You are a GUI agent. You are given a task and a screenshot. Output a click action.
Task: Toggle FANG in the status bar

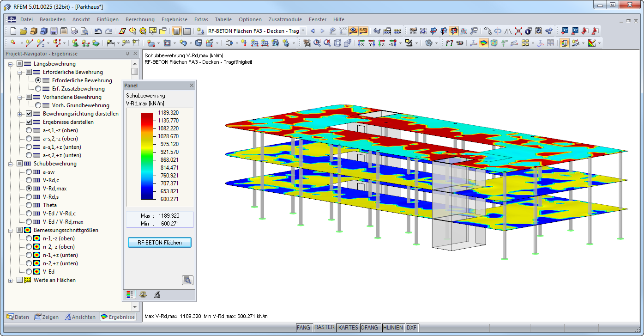[x=303, y=328]
